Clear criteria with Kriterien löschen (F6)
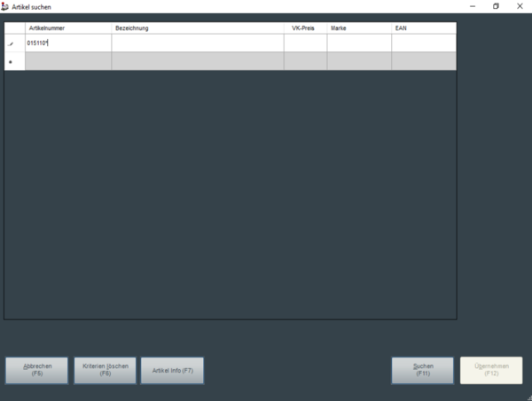Image resolution: width=532 pixels, height=401 pixels. coord(105,370)
